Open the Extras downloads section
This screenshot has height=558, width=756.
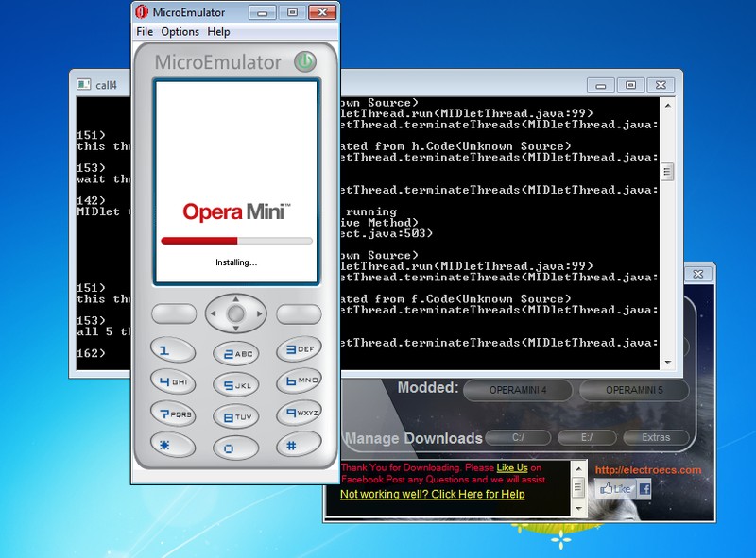655,438
